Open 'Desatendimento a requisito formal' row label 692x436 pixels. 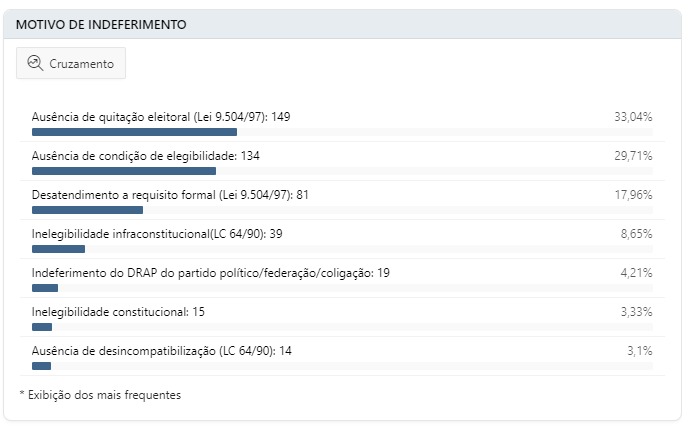pyautogui.click(x=170, y=195)
